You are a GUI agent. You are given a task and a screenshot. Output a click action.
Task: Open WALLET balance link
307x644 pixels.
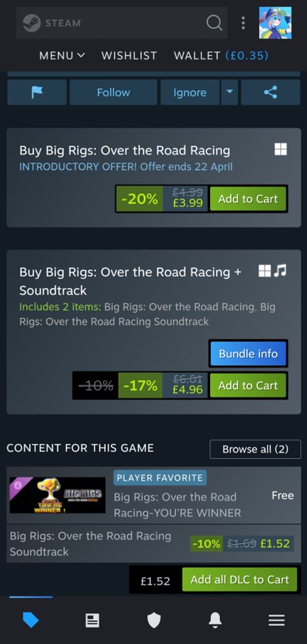tap(221, 55)
